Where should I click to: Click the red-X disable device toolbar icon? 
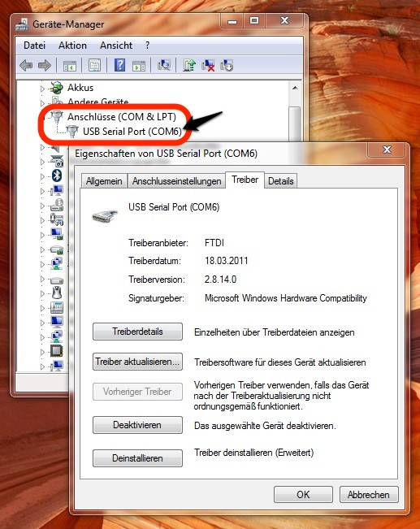208,65
